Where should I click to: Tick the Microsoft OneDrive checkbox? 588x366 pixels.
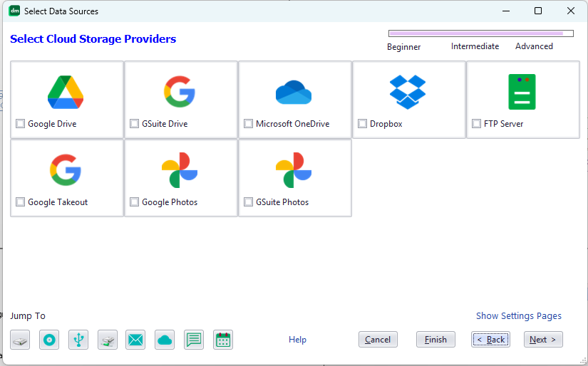click(248, 124)
